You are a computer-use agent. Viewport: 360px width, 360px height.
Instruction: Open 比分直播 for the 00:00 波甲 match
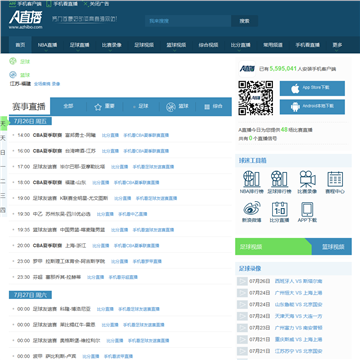pyautogui.click(x=91, y=356)
